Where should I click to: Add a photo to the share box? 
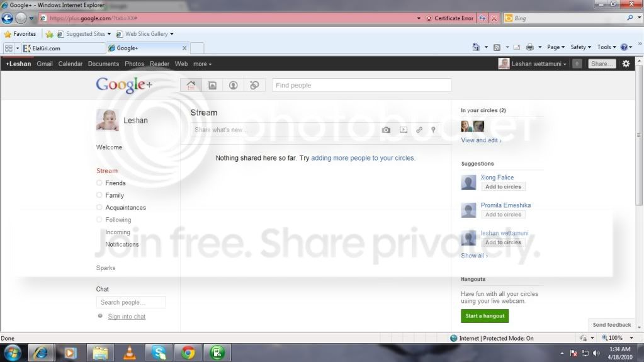point(386,130)
